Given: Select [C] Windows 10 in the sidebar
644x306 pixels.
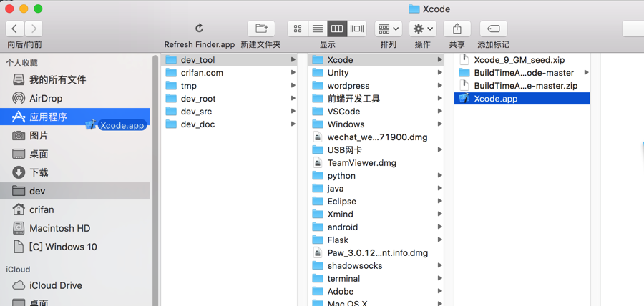Looking at the screenshot, I should 74,247.
